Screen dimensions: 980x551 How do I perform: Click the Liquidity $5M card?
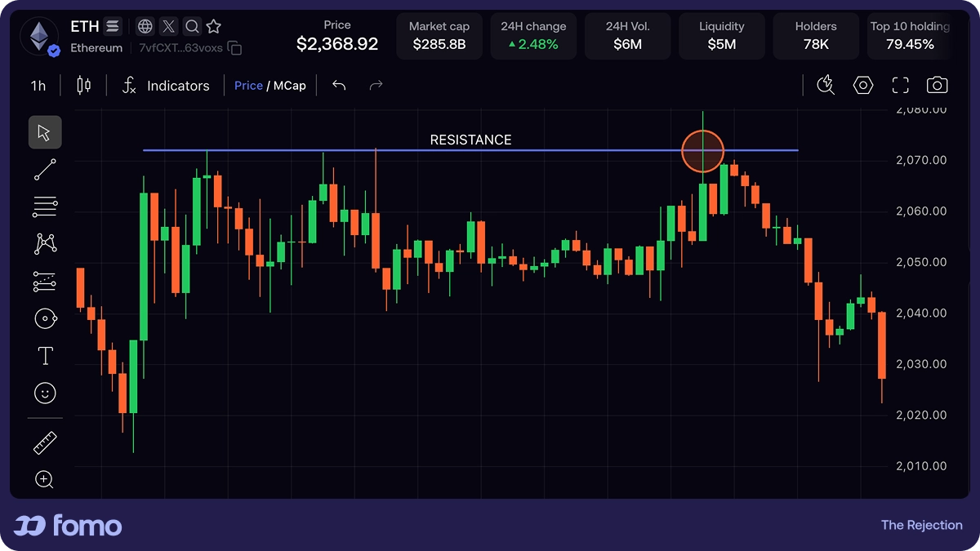coord(722,36)
